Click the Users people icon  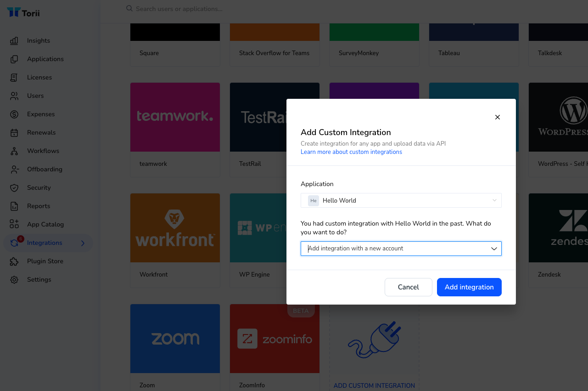coord(14,96)
